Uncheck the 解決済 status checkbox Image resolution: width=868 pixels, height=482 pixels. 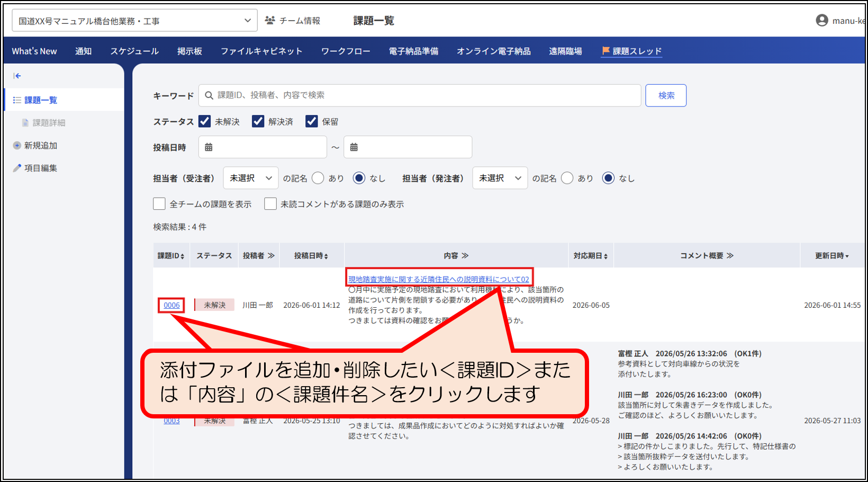point(258,121)
